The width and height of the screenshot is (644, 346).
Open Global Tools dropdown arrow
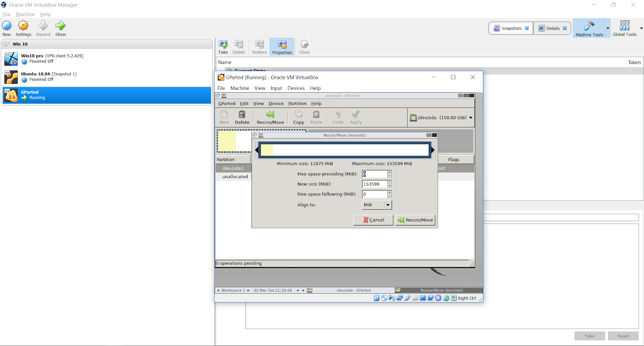[x=641, y=28]
